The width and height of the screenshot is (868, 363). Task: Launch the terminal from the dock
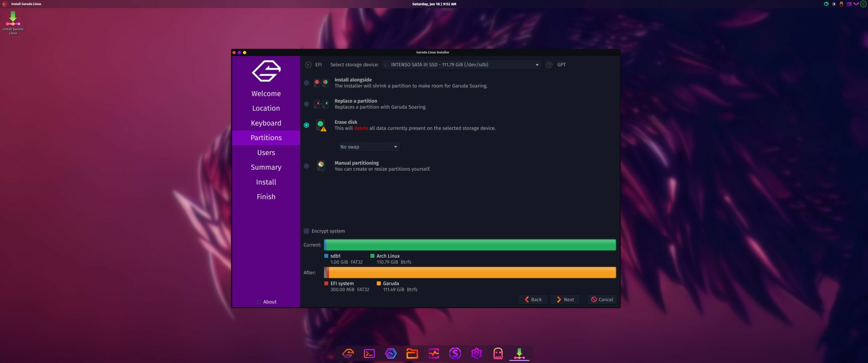click(369, 354)
